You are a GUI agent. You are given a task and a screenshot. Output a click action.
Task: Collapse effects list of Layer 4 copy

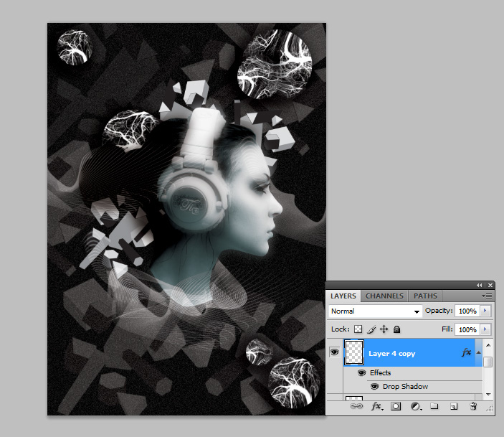pyautogui.click(x=479, y=352)
